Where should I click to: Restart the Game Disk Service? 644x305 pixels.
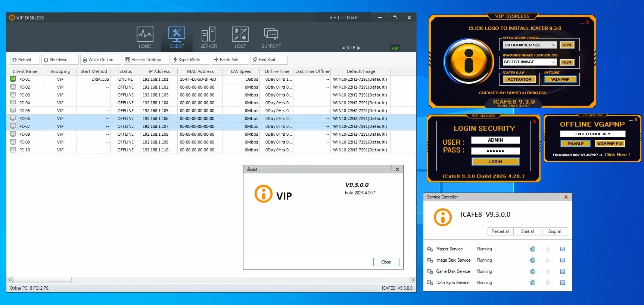tap(532, 271)
